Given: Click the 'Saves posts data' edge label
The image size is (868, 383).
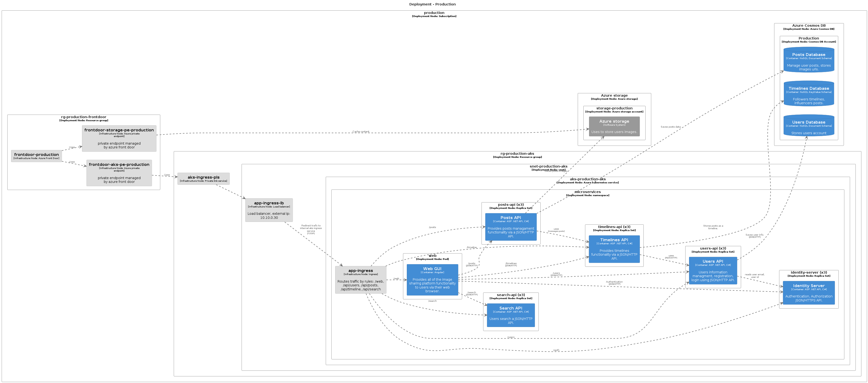Looking at the screenshot, I should coord(671,127).
